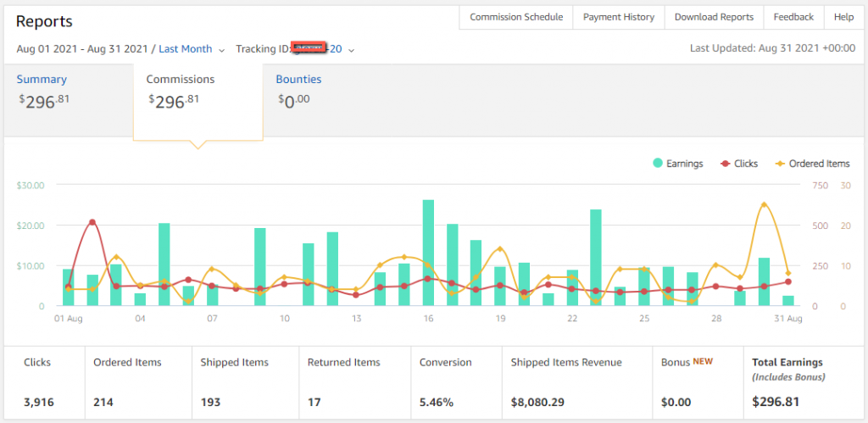The height and width of the screenshot is (423, 868).
Task: Select the Bonus value $0.00
Action: pos(676,402)
